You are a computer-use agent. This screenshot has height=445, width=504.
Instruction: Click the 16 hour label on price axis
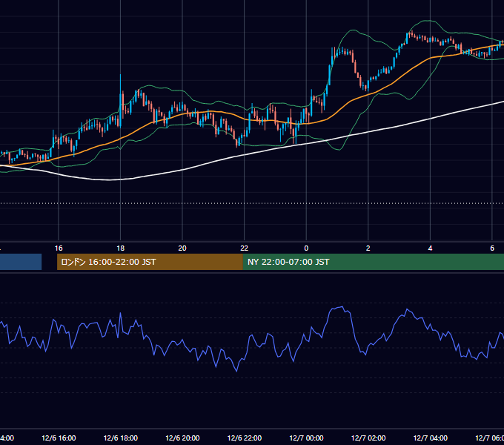59,248
